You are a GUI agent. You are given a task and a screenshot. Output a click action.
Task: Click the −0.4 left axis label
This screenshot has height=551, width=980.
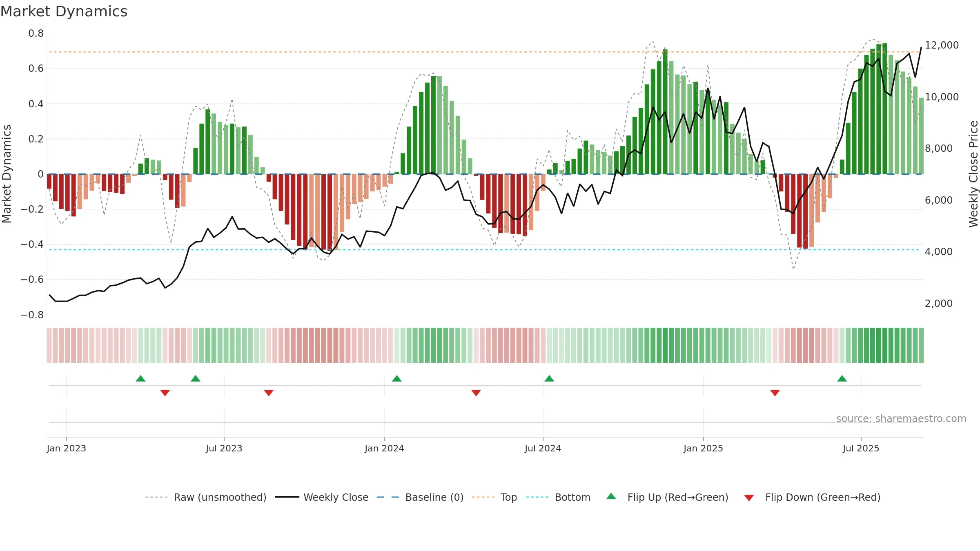click(32, 244)
